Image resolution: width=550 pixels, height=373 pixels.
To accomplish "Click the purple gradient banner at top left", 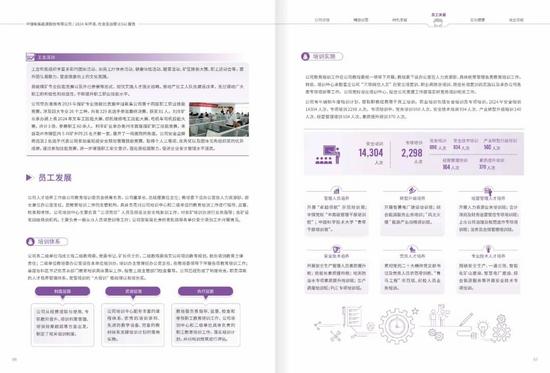I will [133, 57].
